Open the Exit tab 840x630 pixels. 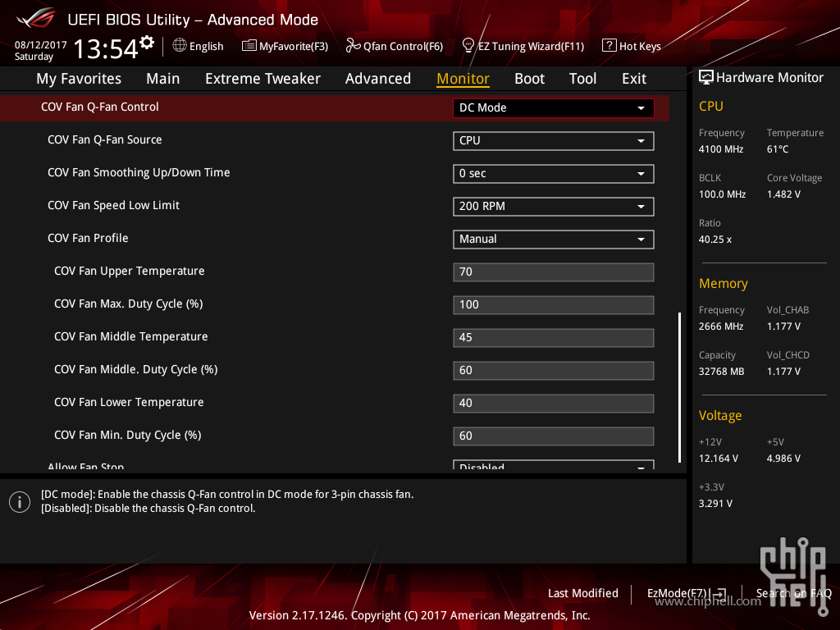pyautogui.click(x=634, y=79)
